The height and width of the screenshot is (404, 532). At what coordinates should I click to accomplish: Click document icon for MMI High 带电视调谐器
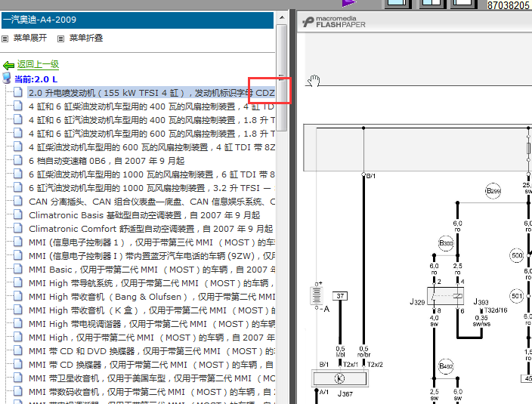click(17, 323)
